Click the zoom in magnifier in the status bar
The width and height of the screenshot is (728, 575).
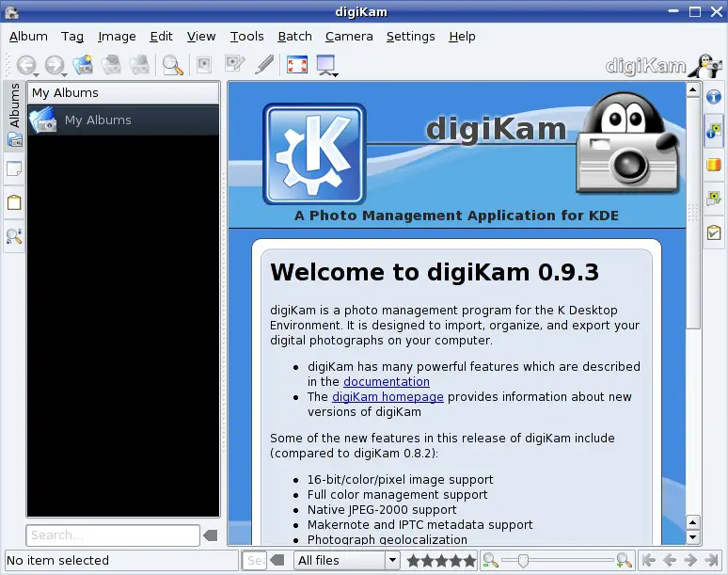coord(625,560)
